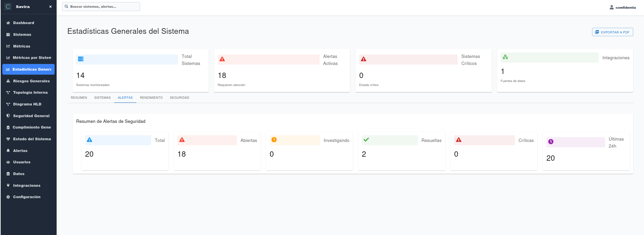644x235 pixels.
Task: Click the Seguridad General shield icon
Action: (8, 116)
